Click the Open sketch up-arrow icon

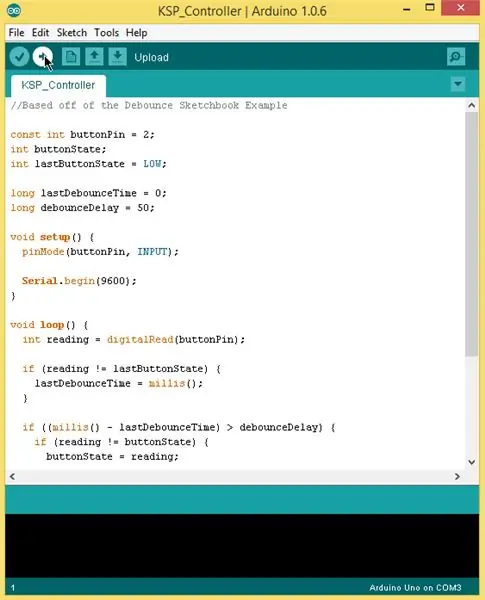(x=94, y=57)
